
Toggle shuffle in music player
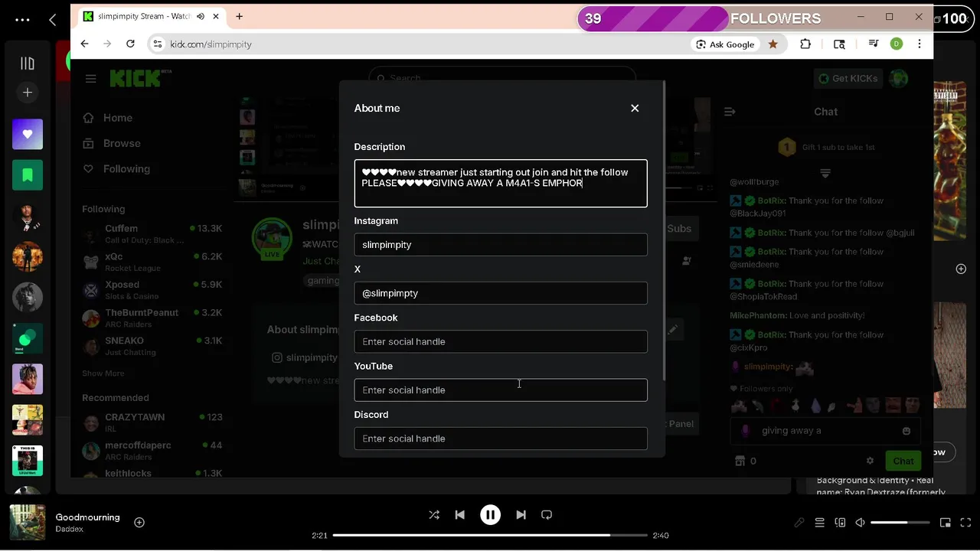coord(434,515)
